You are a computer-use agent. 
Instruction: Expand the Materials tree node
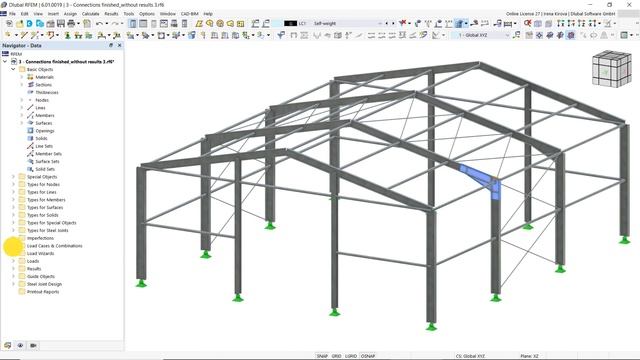click(22, 77)
